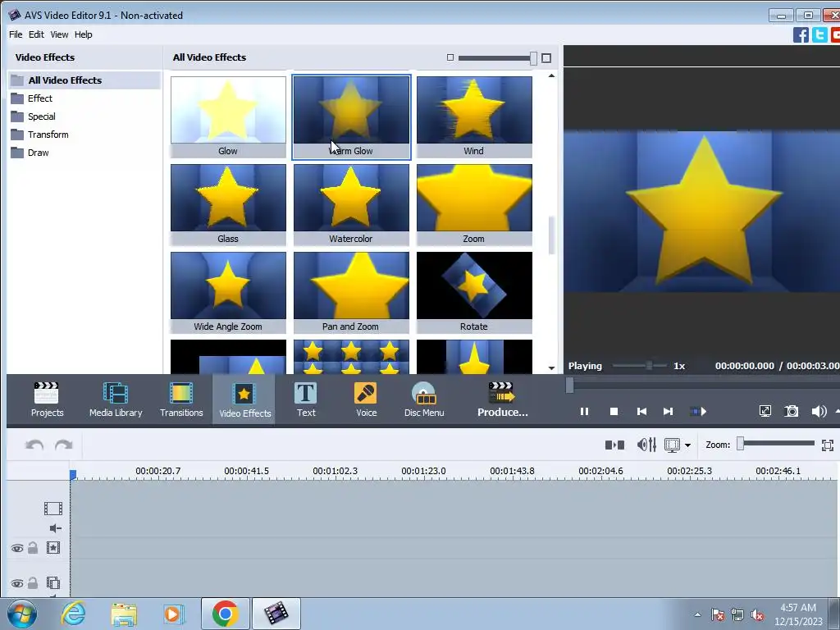Open the Twitter link icon
This screenshot has height=630, width=840.
click(x=819, y=34)
